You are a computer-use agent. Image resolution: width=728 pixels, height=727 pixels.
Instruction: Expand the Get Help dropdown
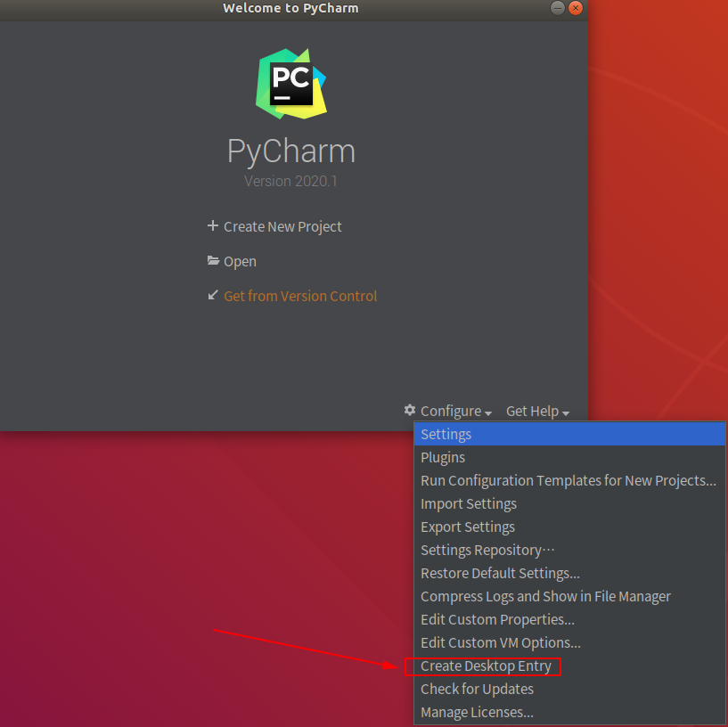[x=537, y=411]
